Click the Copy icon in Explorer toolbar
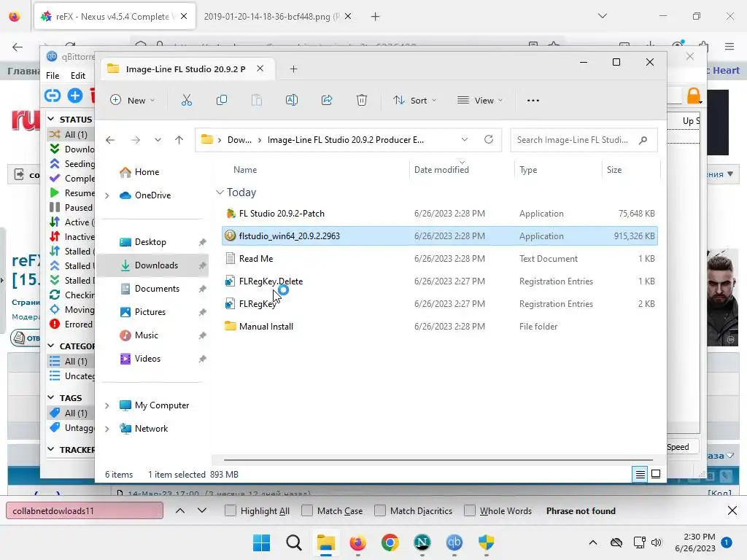This screenshot has height=560, width=747. tap(222, 100)
